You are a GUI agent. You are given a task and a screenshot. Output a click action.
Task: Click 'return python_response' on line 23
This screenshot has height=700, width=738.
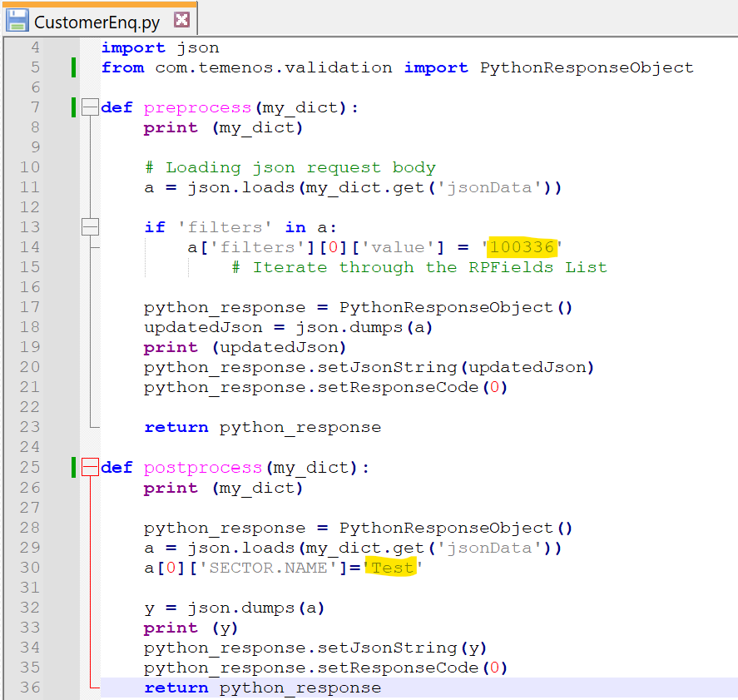262,427
